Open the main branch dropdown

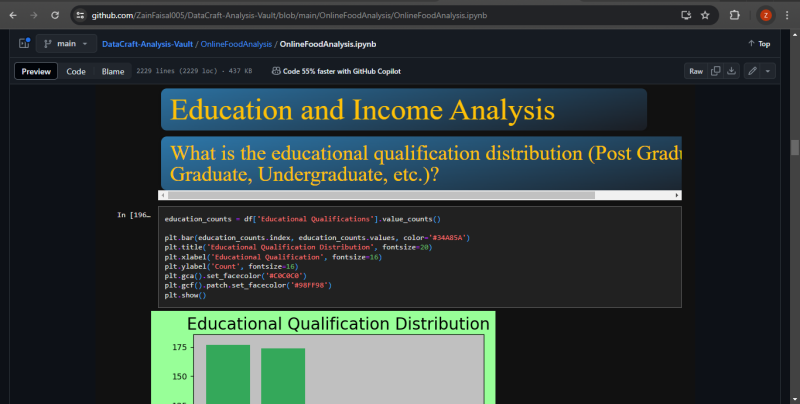tap(64, 44)
